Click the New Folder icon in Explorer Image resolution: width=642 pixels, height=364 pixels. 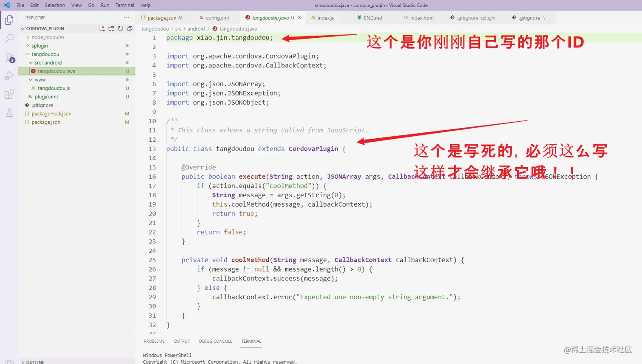[x=111, y=28]
